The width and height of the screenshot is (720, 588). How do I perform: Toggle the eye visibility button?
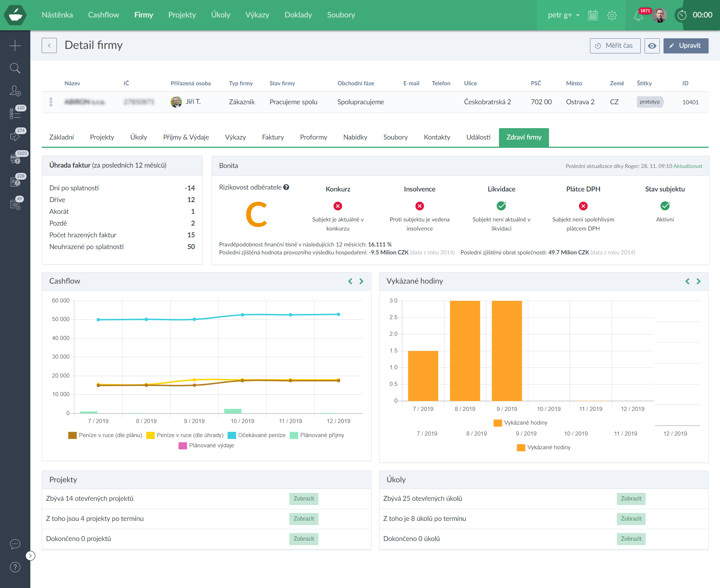pos(652,46)
